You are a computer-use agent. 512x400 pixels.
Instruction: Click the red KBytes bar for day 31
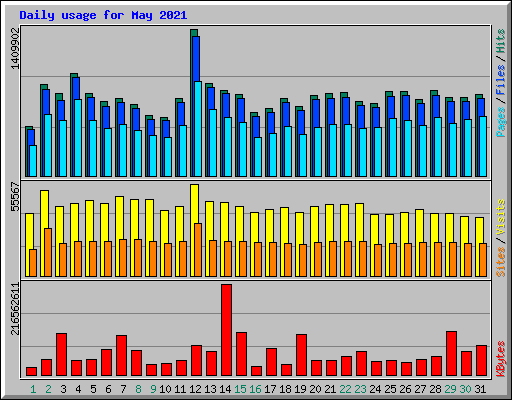click(x=481, y=361)
